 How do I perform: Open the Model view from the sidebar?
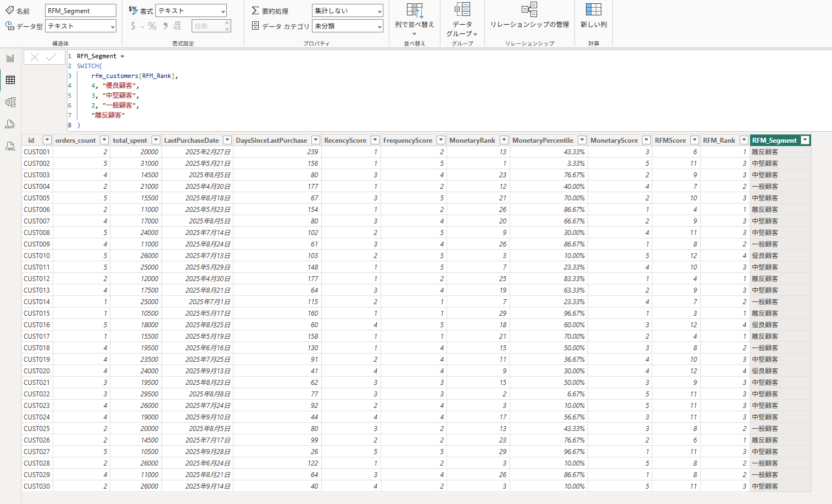[10, 102]
